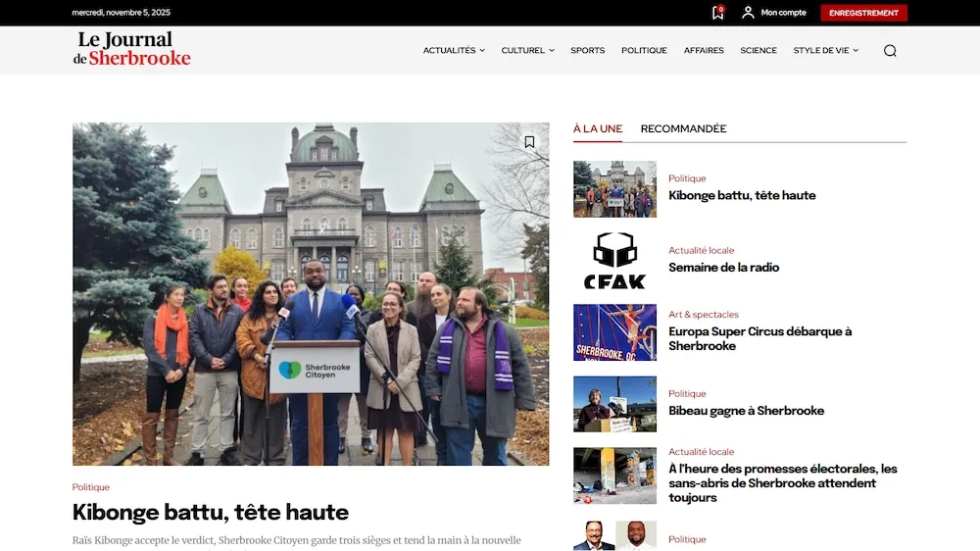Open the CFAK radio logo thumbnail
Image resolution: width=980 pixels, height=551 pixels.
614,261
